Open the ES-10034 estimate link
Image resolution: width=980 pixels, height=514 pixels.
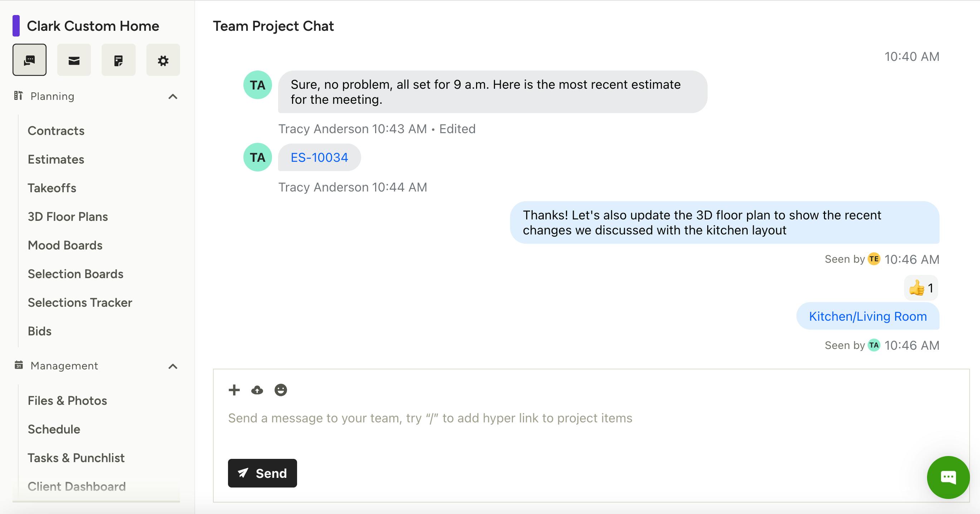[x=319, y=157]
